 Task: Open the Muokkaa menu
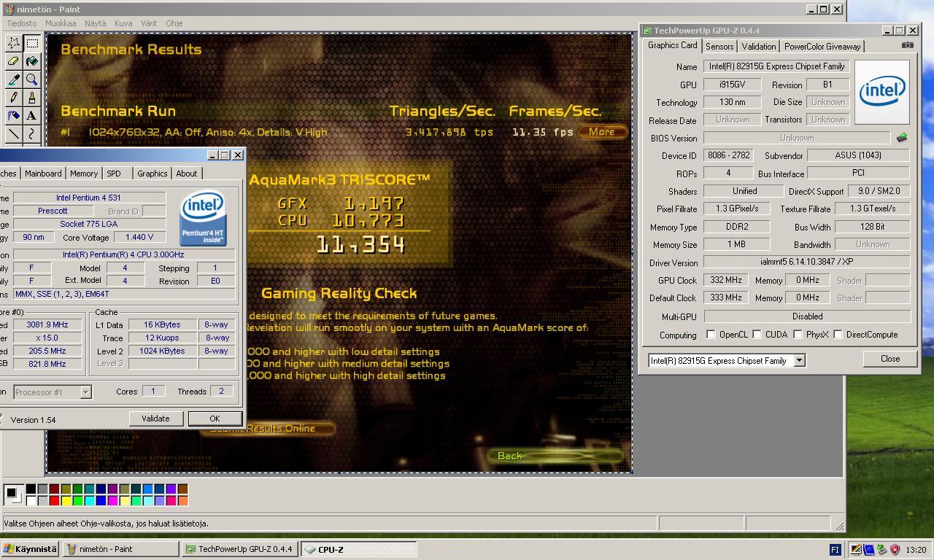click(61, 23)
